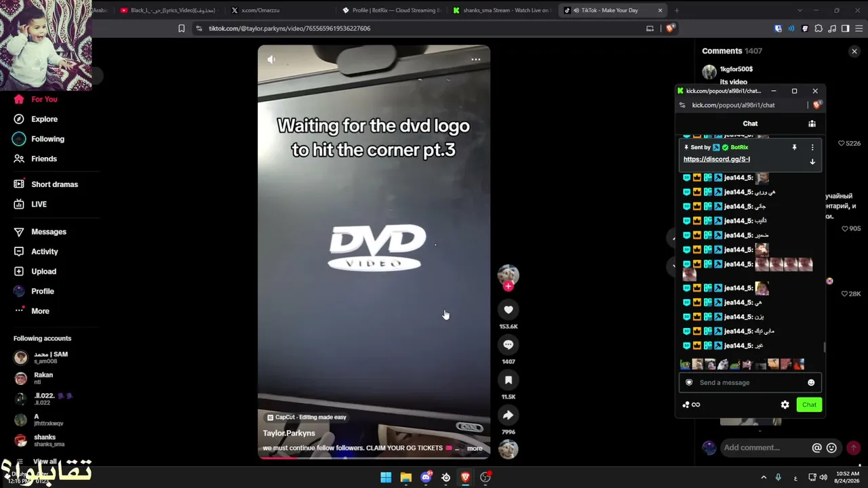Like the comment with 28K likes

tap(845, 294)
